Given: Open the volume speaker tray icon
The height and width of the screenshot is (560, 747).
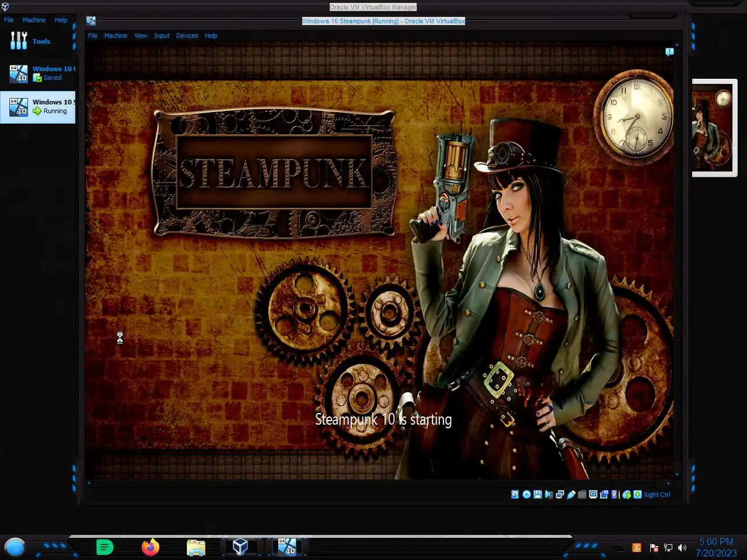Looking at the screenshot, I should point(682,547).
